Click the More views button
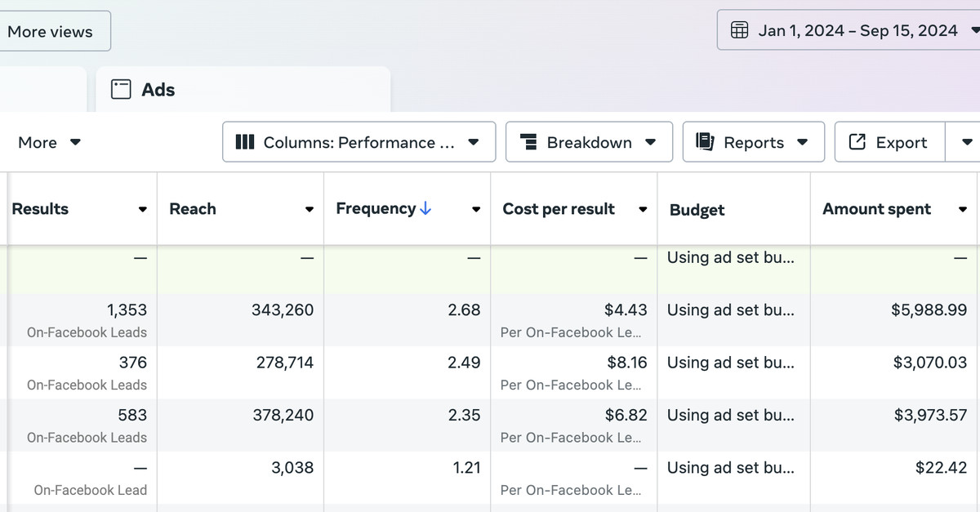The height and width of the screenshot is (512, 980). click(x=51, y=32)
